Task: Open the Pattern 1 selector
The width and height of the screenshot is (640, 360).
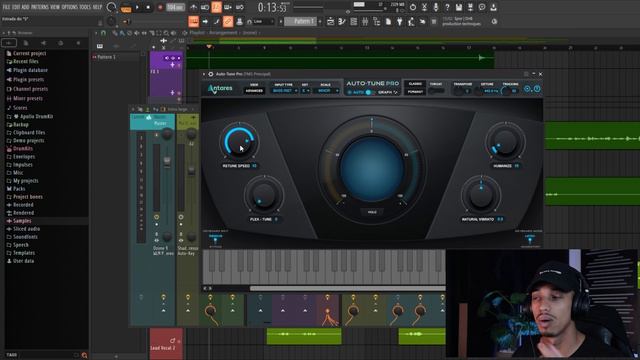Action: tap(300, 21)
